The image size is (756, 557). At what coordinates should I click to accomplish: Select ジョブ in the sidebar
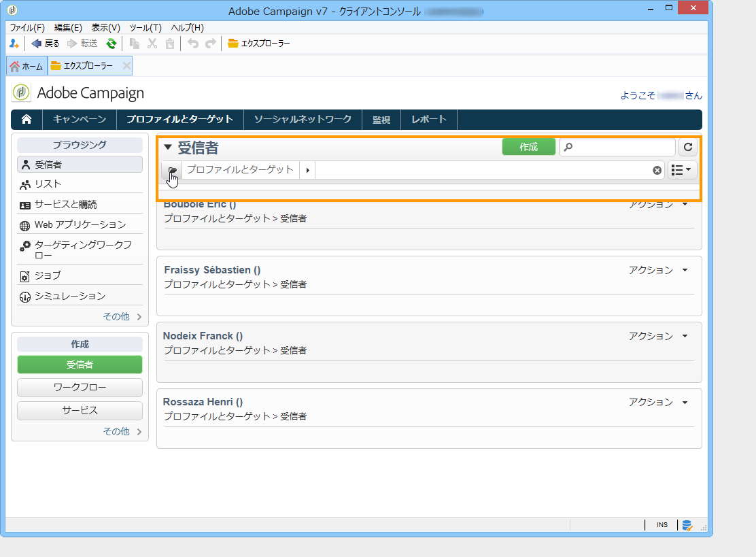[80, 275]
